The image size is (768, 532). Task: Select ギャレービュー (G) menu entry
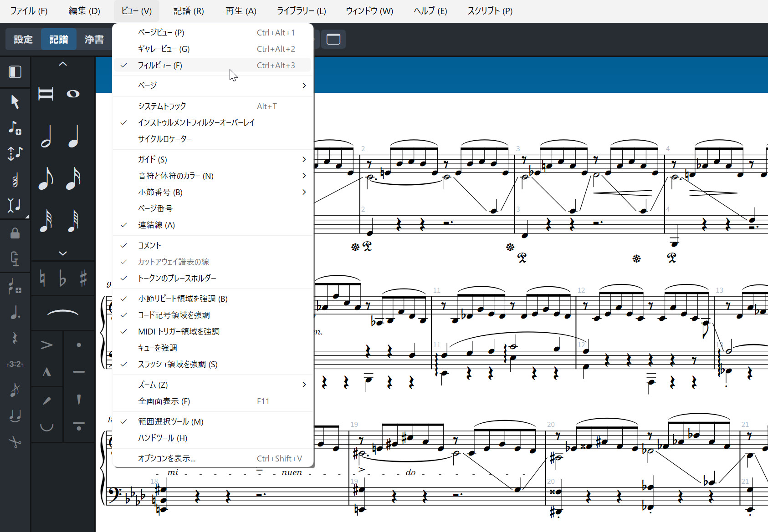coord(213,49)
